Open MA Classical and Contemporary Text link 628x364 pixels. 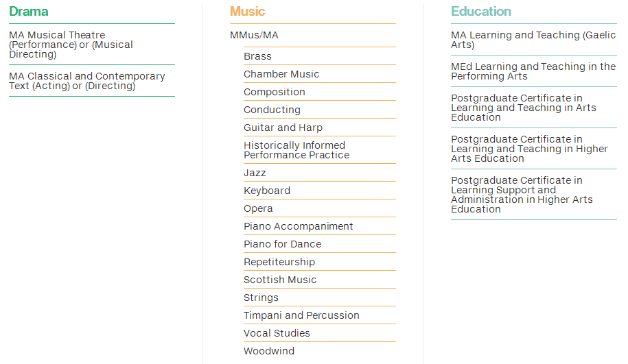pos(87,81)
